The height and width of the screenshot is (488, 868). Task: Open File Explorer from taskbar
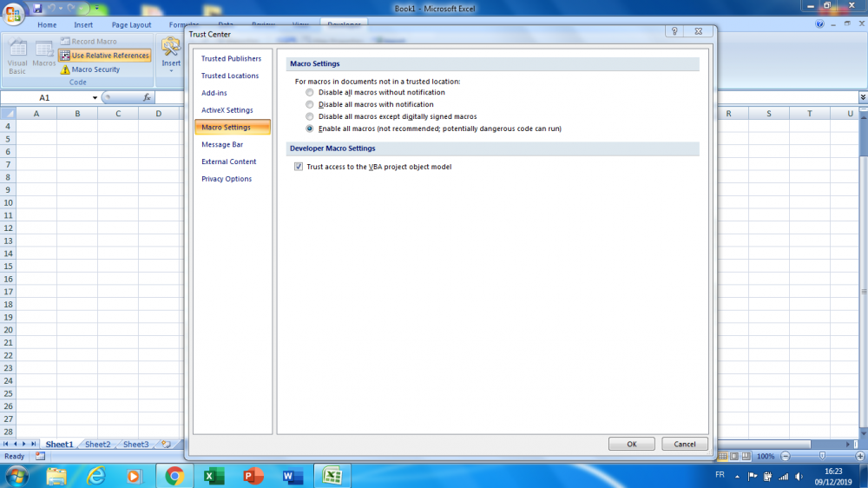pos(56,477)
